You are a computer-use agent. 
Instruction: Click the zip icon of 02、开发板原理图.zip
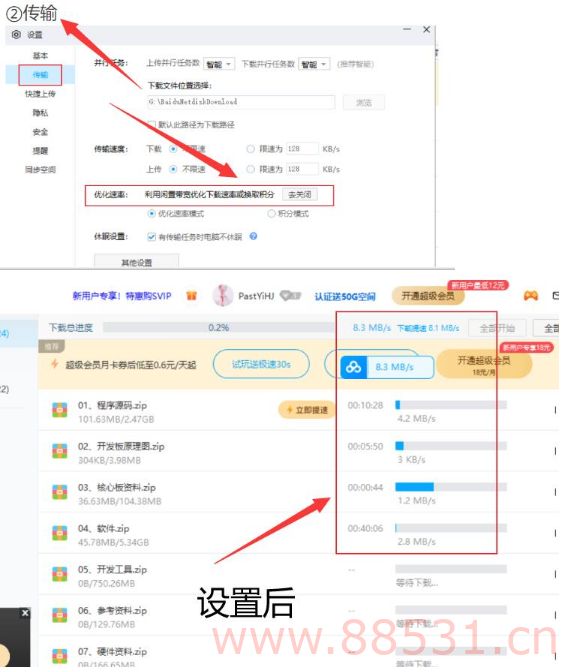click(60, 451)
